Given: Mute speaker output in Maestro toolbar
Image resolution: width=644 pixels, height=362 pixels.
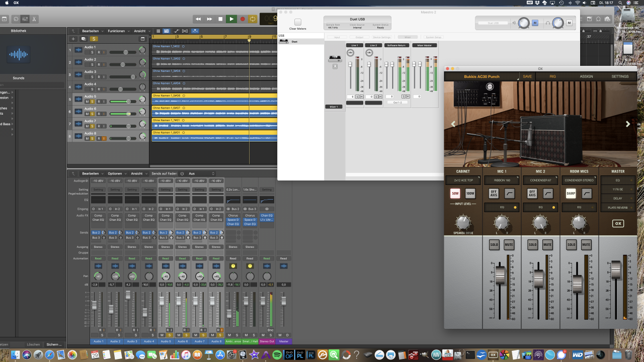Looking at the screenshot, I should click(x=535, y=23).
